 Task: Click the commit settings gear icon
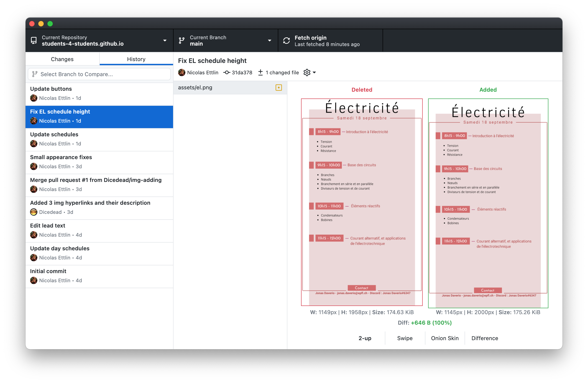(x=308, y=72)
